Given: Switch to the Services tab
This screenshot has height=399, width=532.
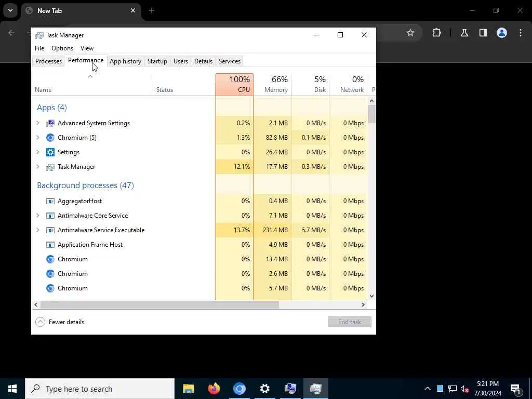Looking at the screenshot, I should [230, 61].
